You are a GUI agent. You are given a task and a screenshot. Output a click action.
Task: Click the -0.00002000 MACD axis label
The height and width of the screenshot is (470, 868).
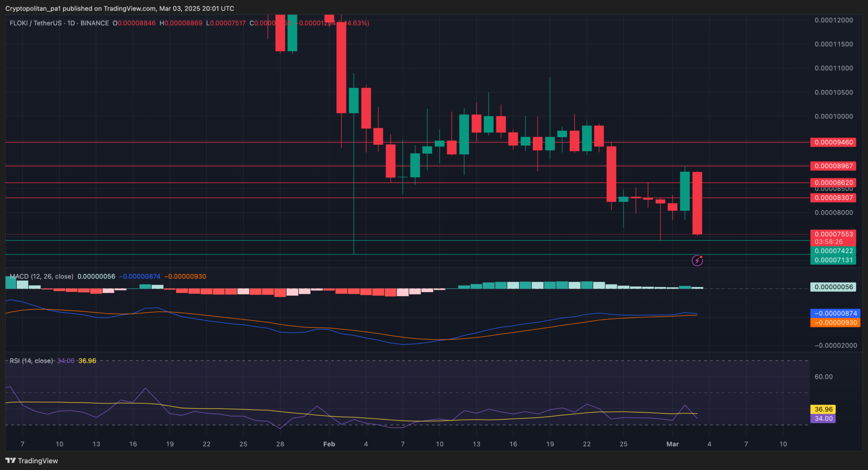pyautogui.click(x=835, y=345)
